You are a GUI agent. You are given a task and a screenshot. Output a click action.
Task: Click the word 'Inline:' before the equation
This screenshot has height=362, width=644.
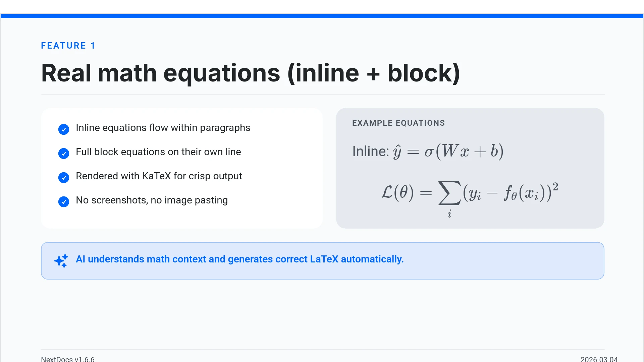point(370,152)
